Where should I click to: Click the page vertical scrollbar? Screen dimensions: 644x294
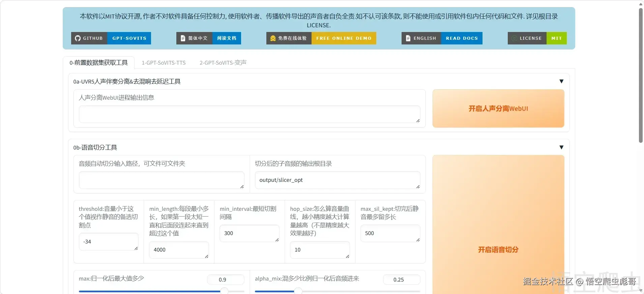(x=641, y=75)
